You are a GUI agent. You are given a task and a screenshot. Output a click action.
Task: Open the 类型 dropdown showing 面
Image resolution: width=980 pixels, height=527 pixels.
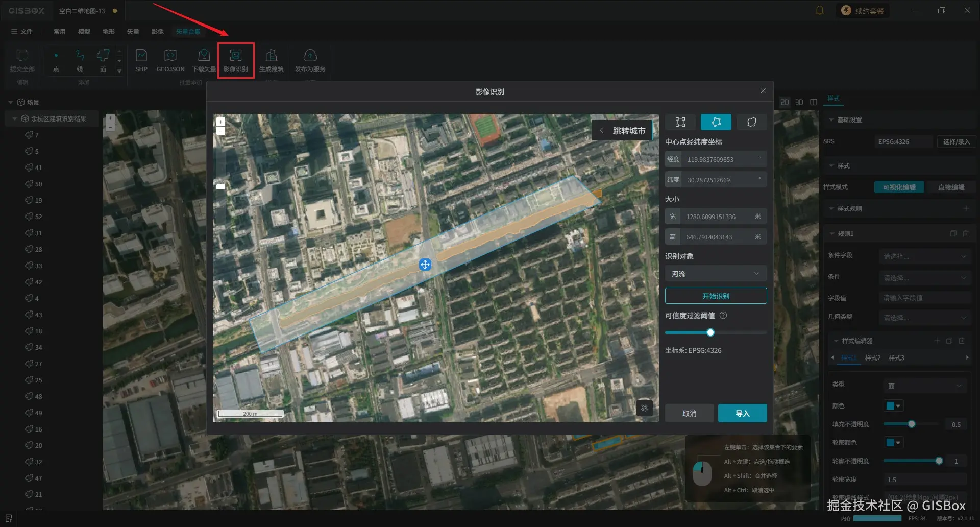[925, 386]
